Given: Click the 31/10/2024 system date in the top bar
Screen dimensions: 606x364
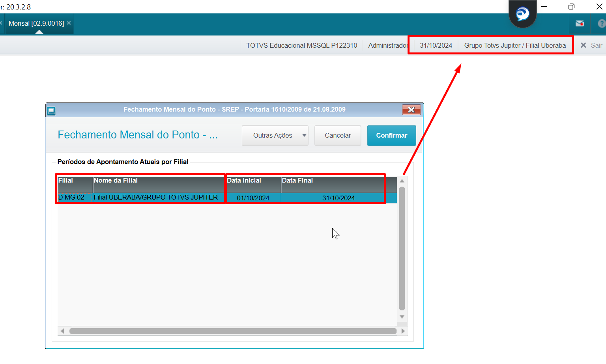Looking at the screenshot, I should pyautogui.click(x=436, y=45).
